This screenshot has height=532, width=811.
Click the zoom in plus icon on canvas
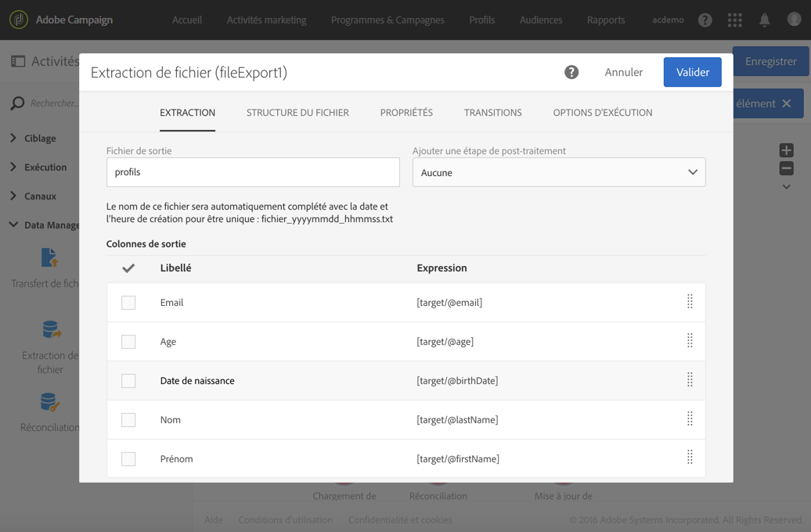786,150
